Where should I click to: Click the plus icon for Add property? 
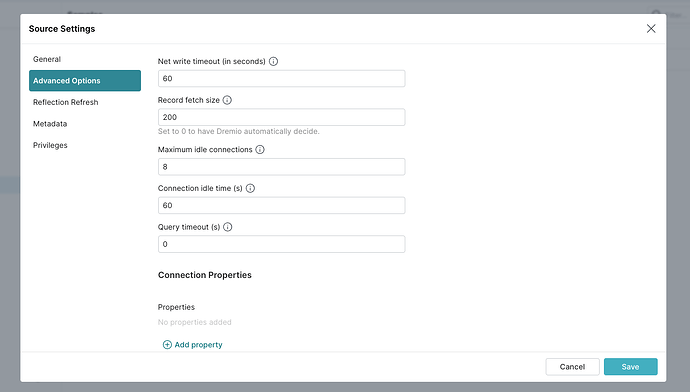pos(167,345)
